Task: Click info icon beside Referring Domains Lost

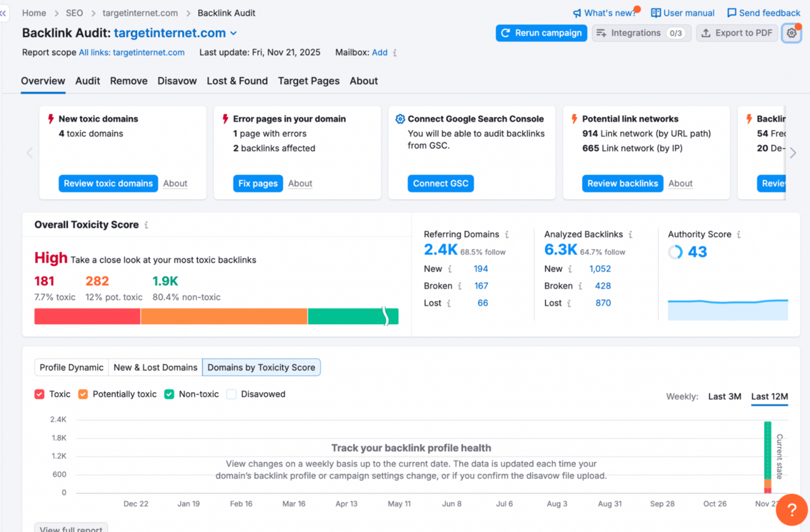Action: pos(448,303)
